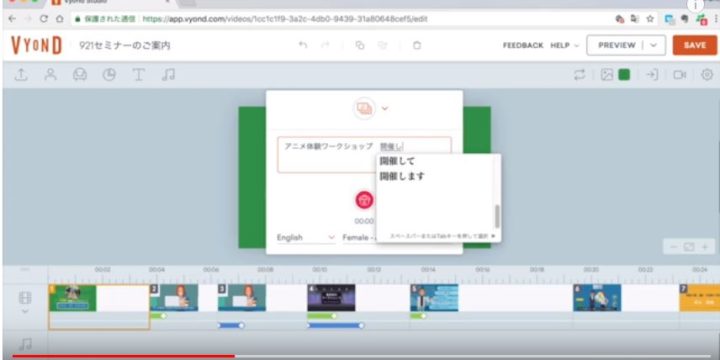Open the Text tool T icon
Screen dimensions: 720x360
(138, 75)
